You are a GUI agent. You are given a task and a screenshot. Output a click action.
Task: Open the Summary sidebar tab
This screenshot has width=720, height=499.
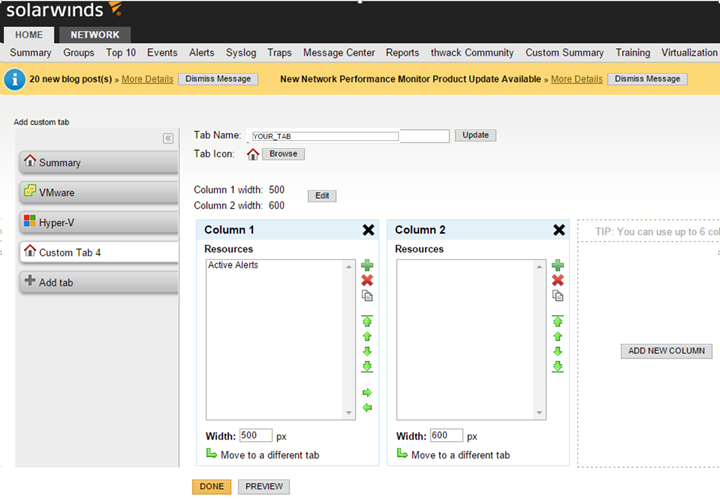[99, 163]
